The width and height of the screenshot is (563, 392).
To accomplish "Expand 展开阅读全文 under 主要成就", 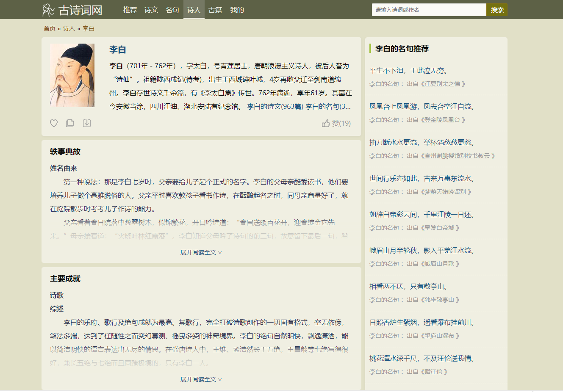I will pyautogui.click(x=201, y=379).
